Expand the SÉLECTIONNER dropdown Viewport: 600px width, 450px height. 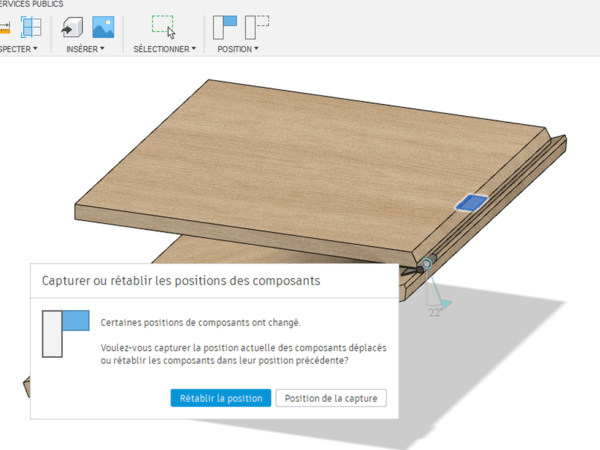[x=165, y=48]
